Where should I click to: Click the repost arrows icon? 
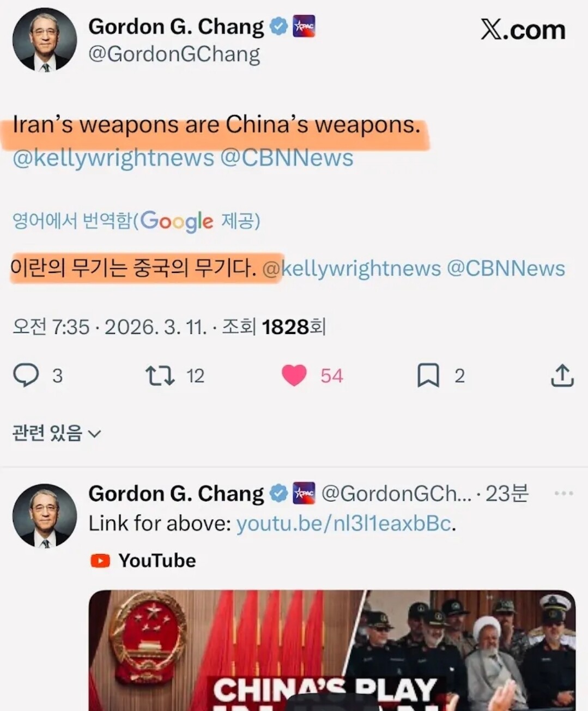tap(160, 375)
